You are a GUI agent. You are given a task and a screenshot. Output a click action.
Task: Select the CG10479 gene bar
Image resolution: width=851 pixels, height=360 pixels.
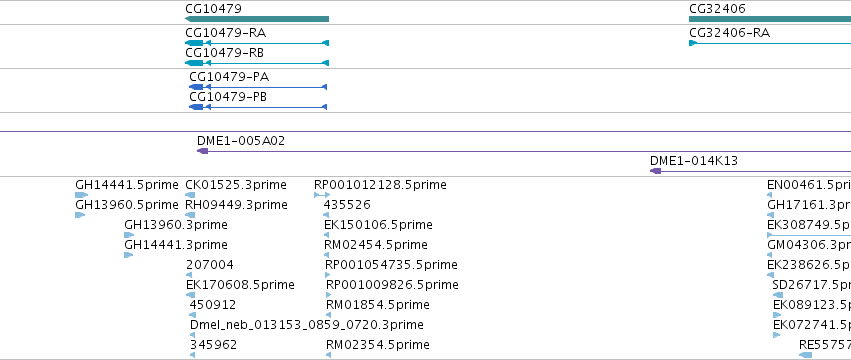tap(257, 19)
